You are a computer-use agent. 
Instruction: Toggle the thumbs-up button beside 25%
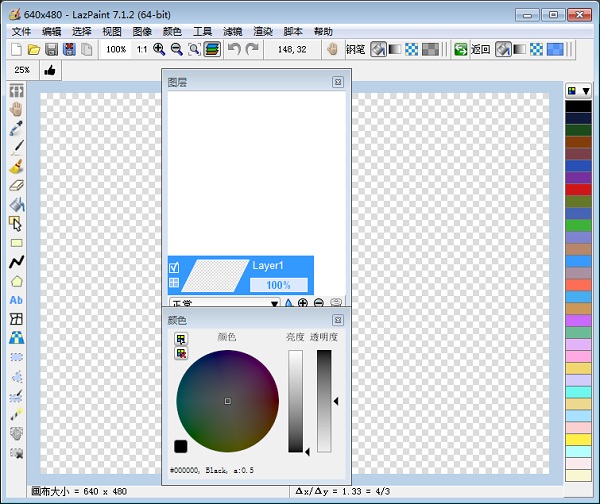coord(49,70)
